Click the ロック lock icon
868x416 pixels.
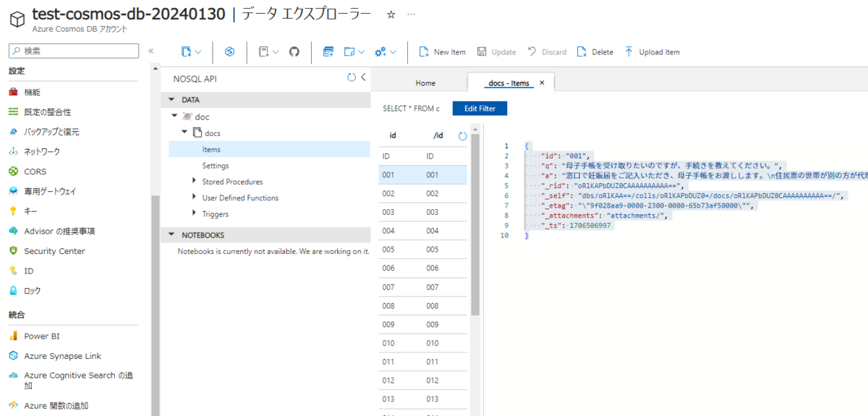point(13,290)
